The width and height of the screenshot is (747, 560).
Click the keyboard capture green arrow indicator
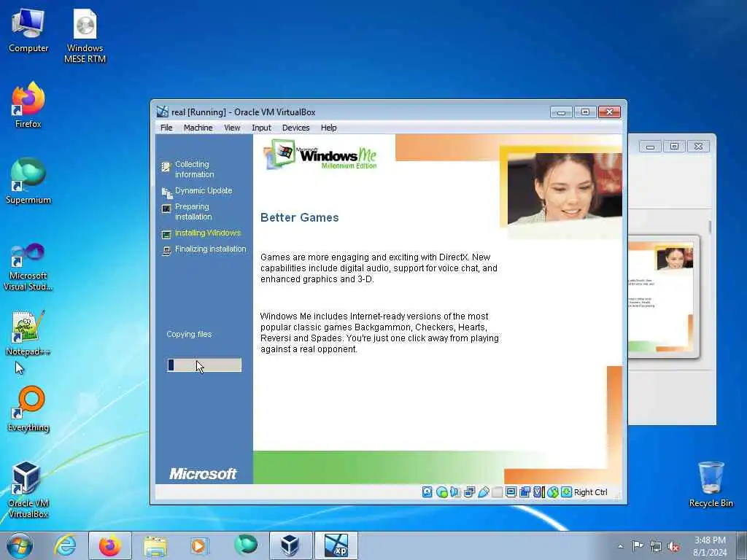point(566,492)
